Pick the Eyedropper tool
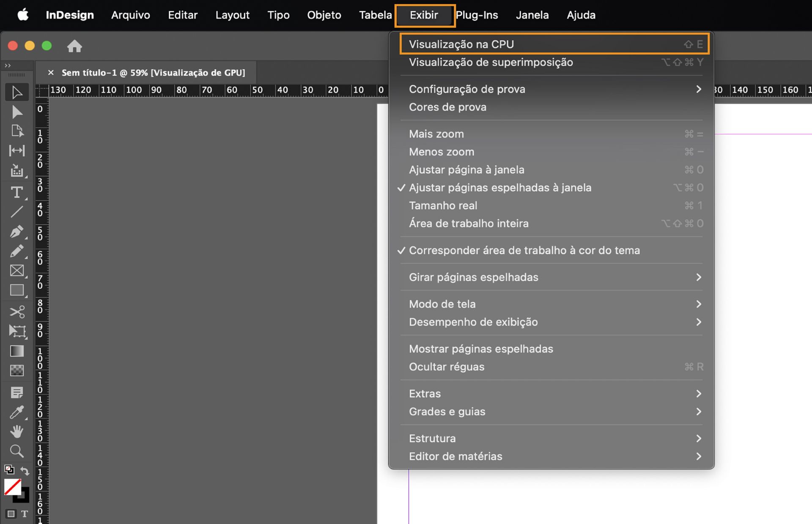The image size is (812, 524). point(17,412)
